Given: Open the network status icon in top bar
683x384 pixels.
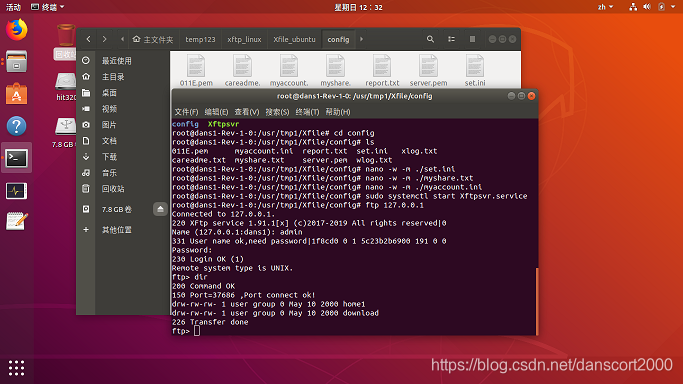Looking at the screenshot, I should tap(633, 7).
